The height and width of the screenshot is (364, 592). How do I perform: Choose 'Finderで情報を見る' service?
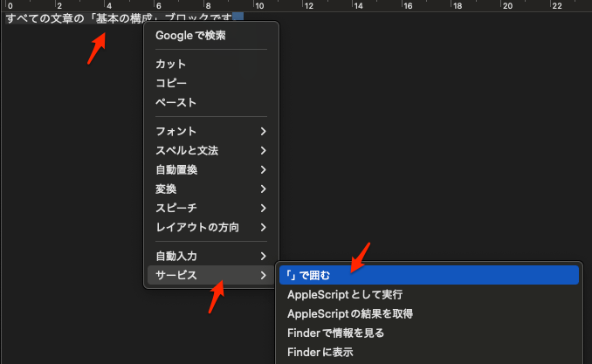point(429,333)
